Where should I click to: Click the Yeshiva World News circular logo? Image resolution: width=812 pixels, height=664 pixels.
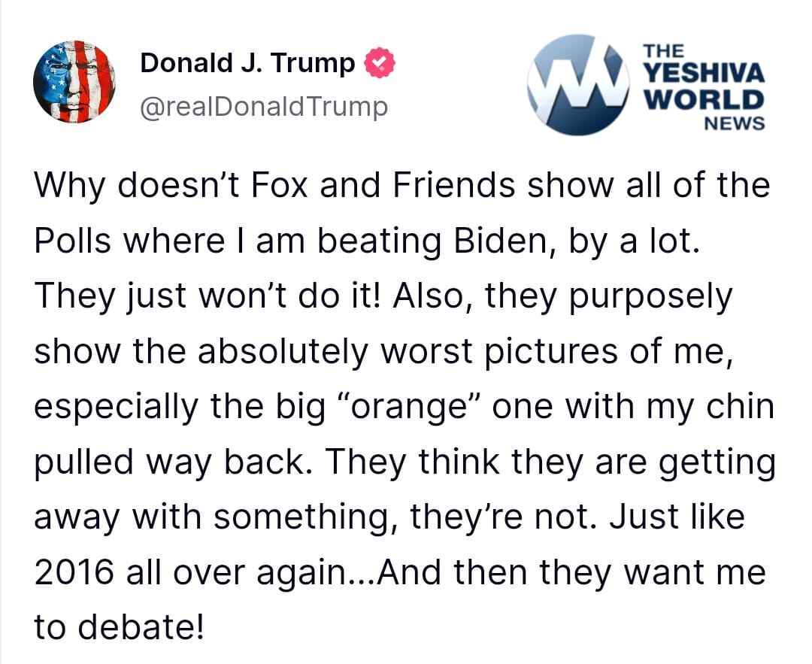[x=577, y=84]
